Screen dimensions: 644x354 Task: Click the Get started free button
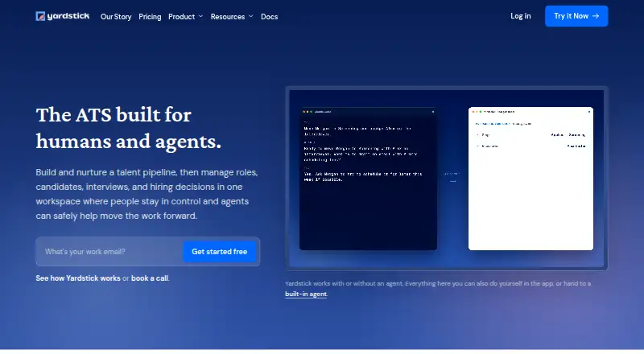(x=219, y=252)
